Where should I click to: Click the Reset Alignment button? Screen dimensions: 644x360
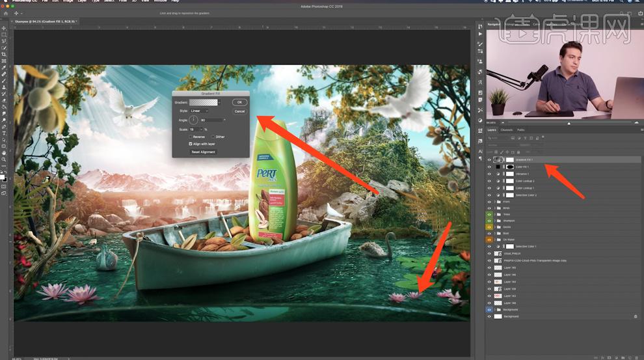(203, 152)
